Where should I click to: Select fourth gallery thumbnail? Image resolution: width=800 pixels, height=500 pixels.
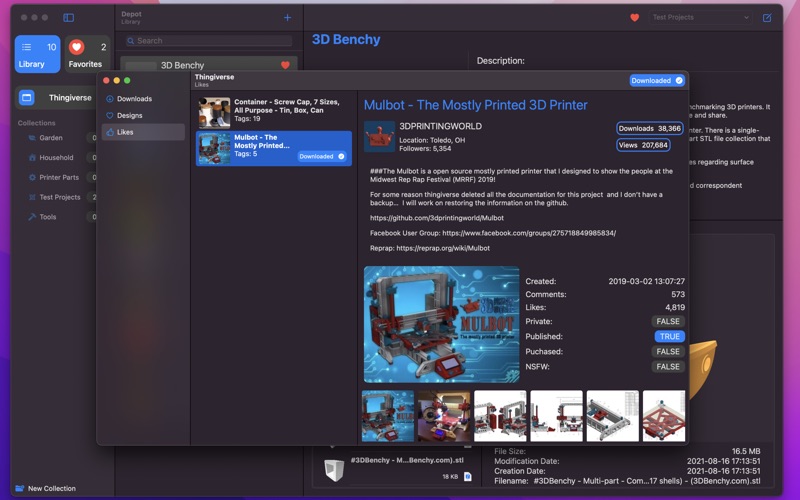click(x=556, y=416)
